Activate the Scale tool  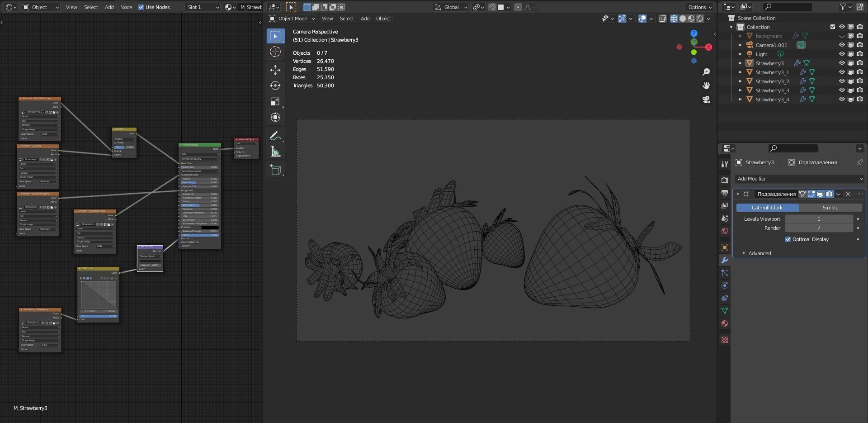point(275,101)
